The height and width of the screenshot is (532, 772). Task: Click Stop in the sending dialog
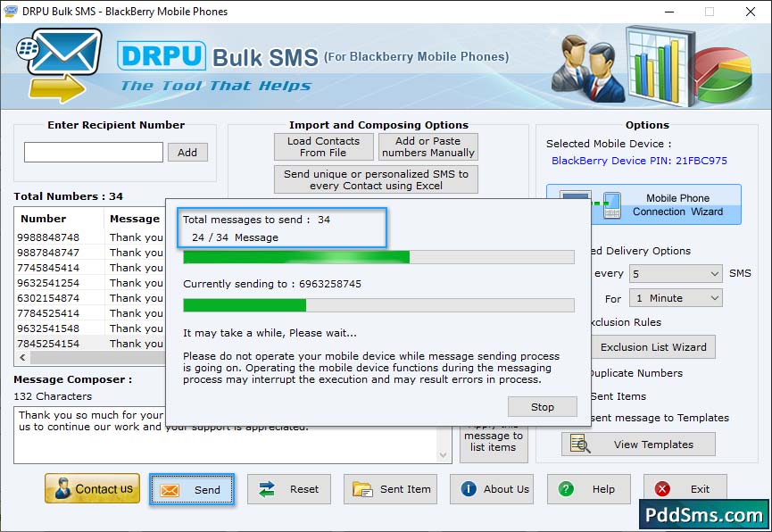[x=542, y=407]
